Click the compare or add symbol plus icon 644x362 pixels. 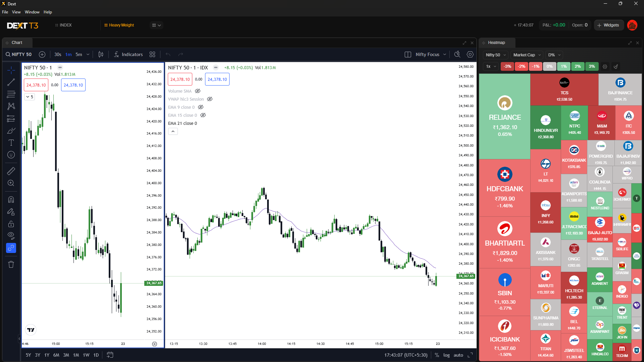click(42, 54)
